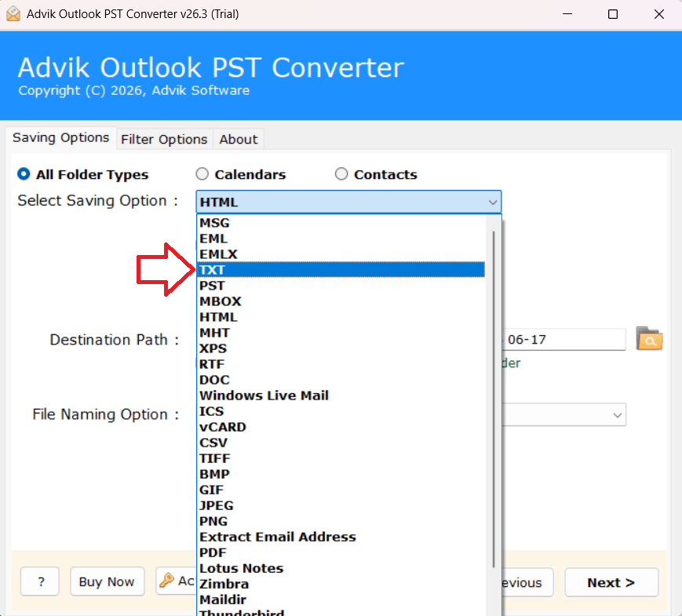This screenshot has height=616, width=682.
Task: Switch to the Saving Options tab
Action: (x=61, y=138)
